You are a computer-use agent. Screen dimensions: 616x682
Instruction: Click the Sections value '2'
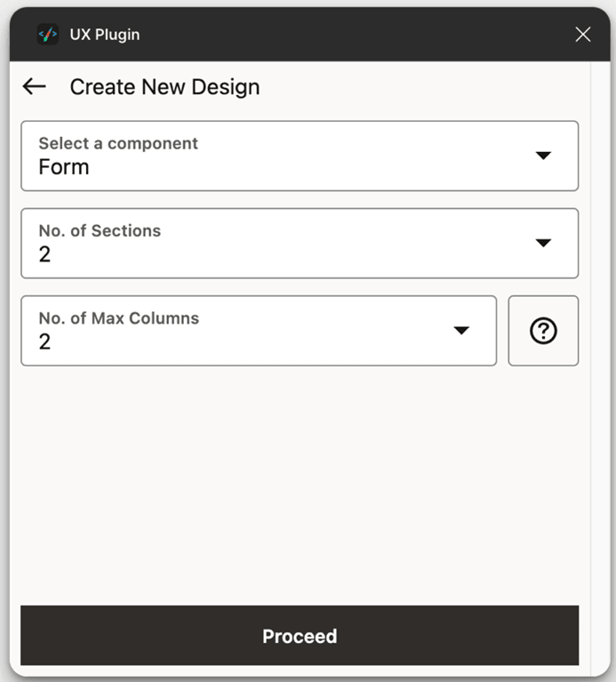[x=44, y=254]
